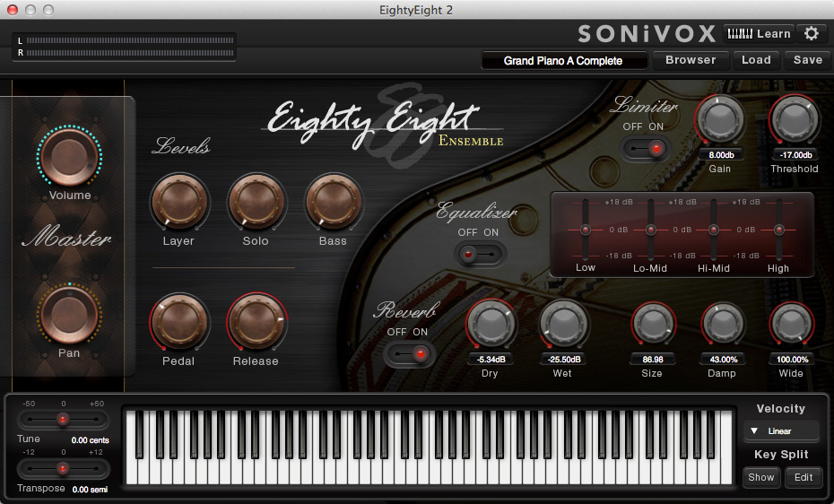Click the Browser button

(x=691, y=60)
